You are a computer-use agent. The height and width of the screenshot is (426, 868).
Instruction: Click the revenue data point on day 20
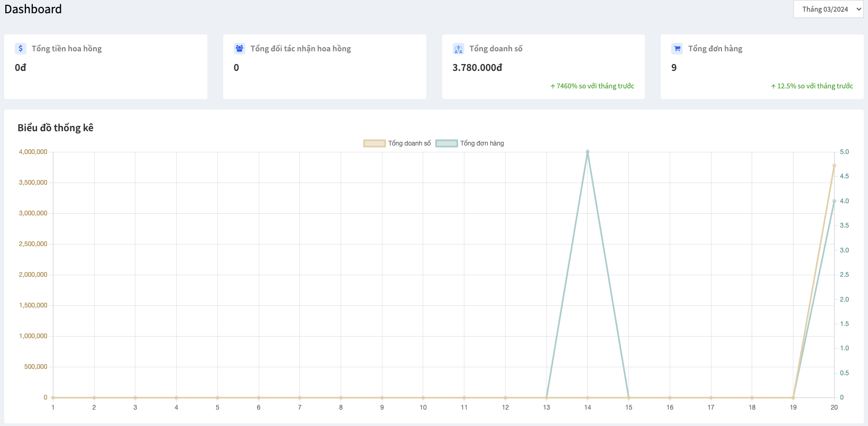834,166
